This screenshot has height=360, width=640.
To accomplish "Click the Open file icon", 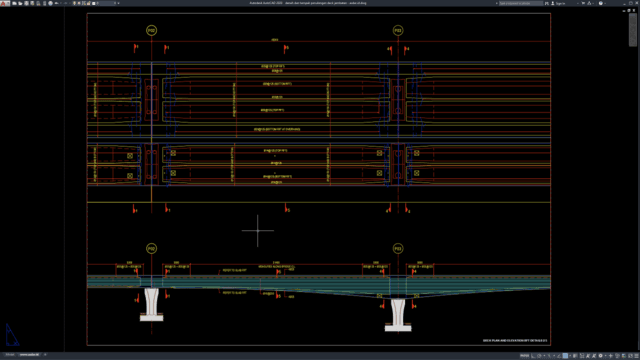I will tap(20, 3).
